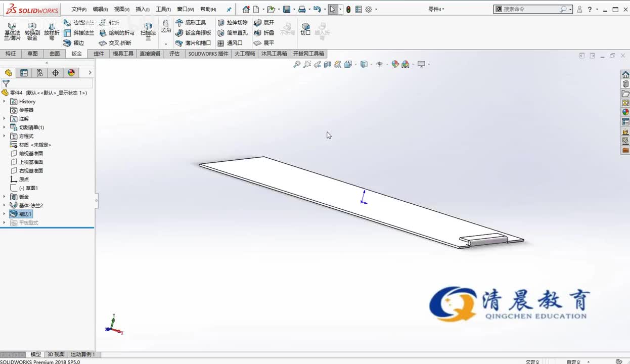
Task: Click the Undo icon
Action: point(317,9)
